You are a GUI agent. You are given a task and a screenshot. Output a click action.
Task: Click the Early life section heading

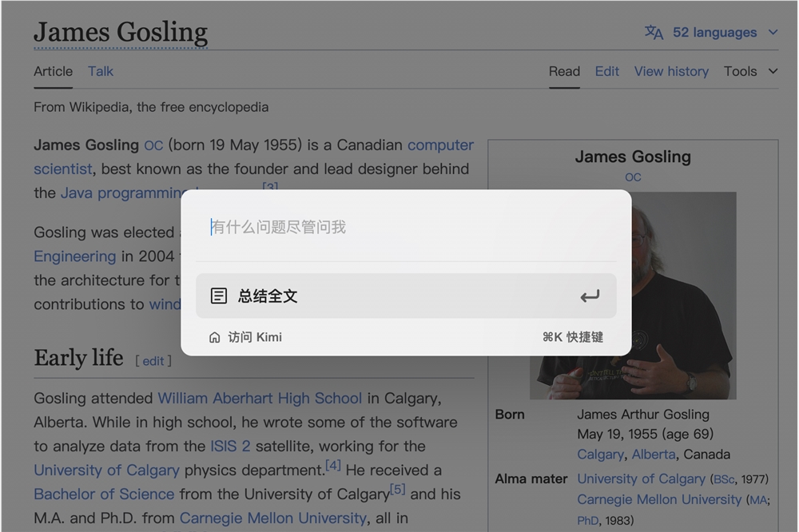(78, 358)
